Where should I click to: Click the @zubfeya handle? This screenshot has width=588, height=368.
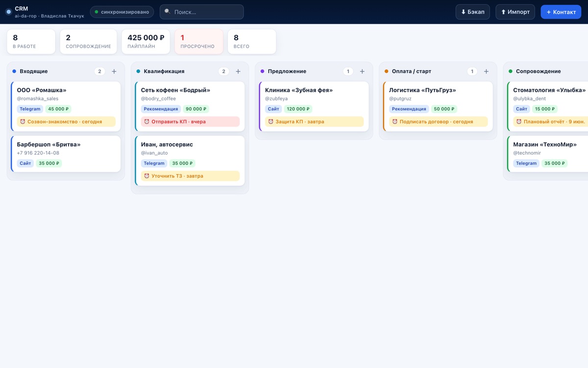tap(276, 99)
